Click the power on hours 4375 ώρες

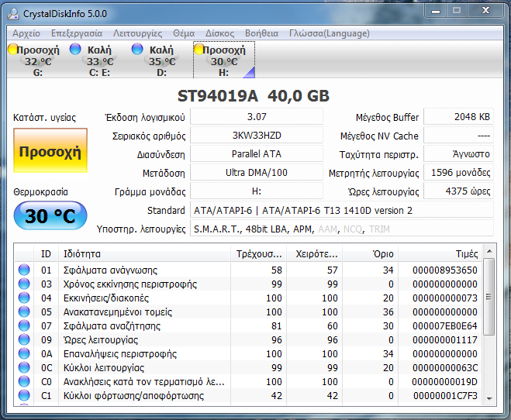[458, 191]
